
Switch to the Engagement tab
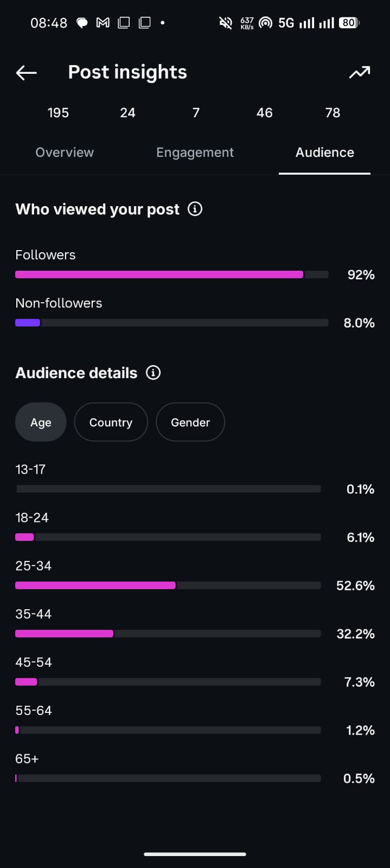point(195,152)
